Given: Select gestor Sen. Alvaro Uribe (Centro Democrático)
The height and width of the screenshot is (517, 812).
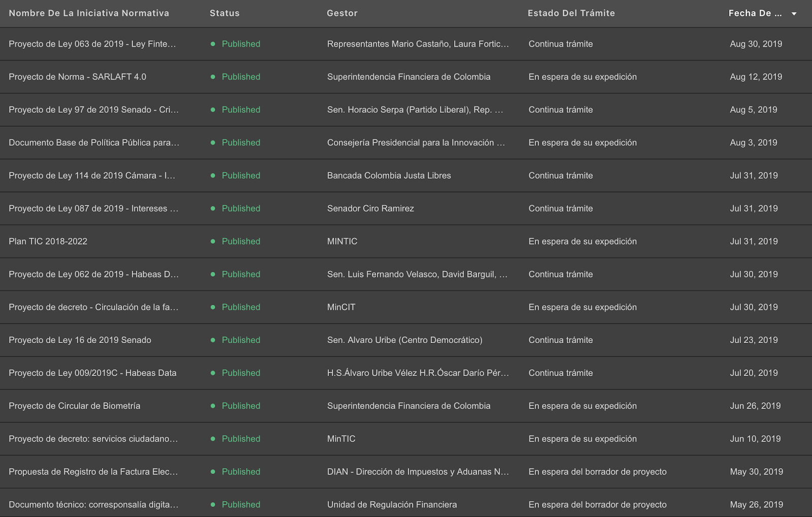Looking at the screenshot, I should (x=404, y=340).
